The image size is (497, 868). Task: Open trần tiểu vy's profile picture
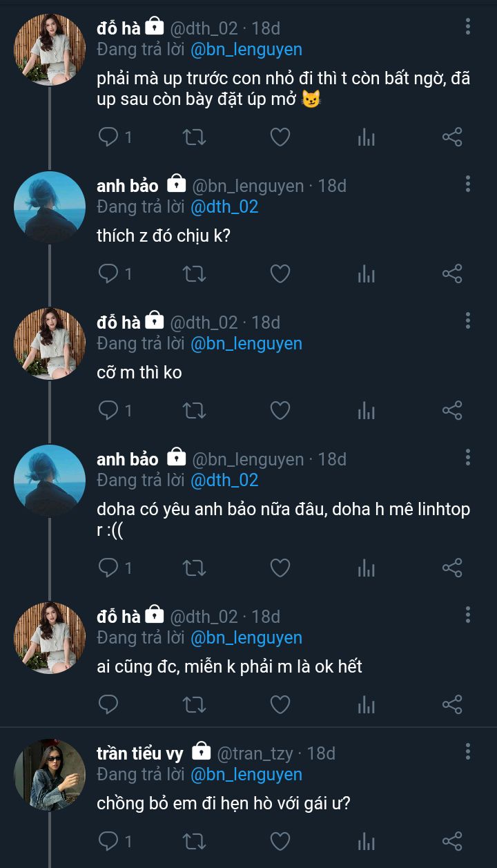(50, 774)
